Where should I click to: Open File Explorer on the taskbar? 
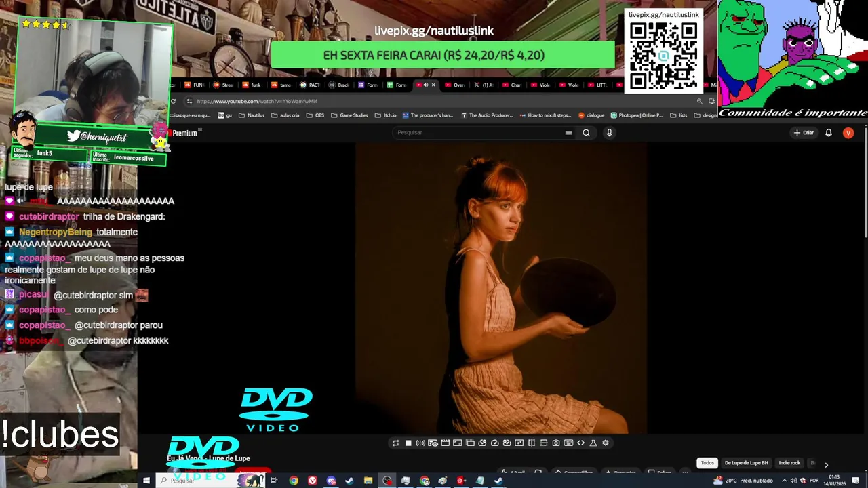(368, 481)
